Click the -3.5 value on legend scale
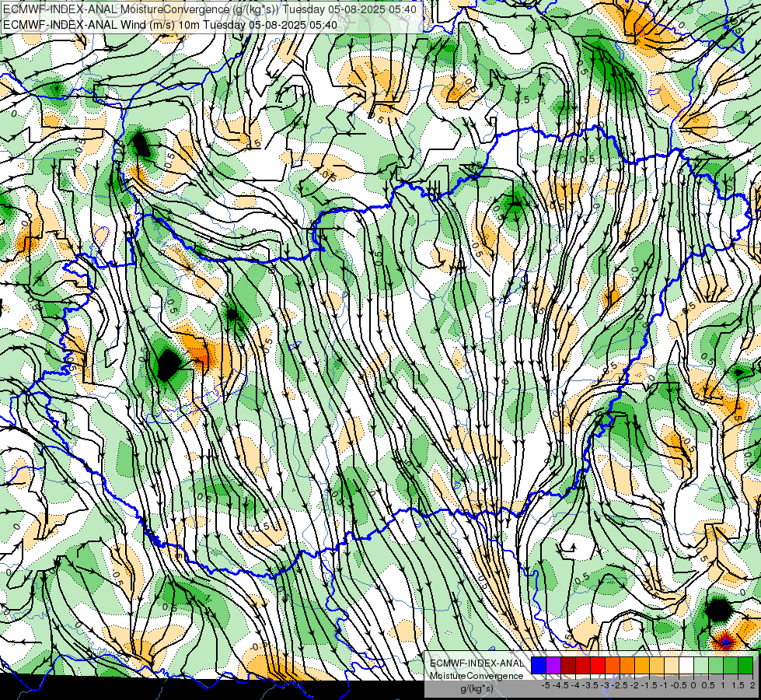The width and height of the screenshot is (761, 700). (x=590, y=685)
